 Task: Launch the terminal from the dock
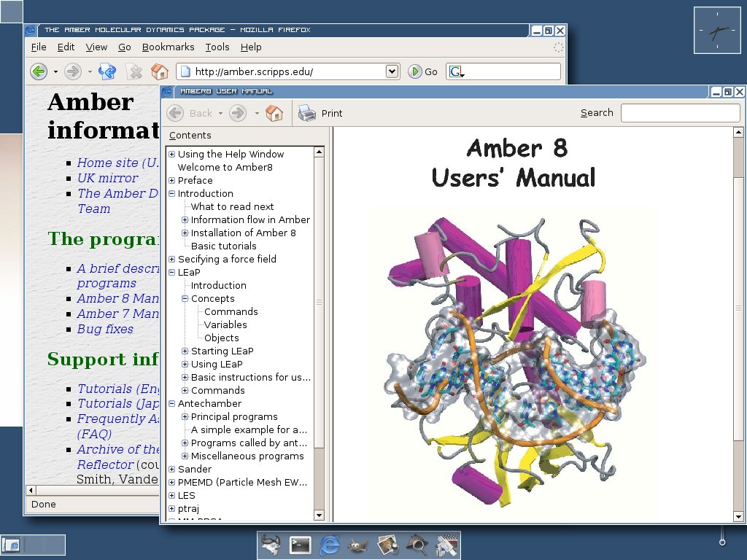point(301,545)
